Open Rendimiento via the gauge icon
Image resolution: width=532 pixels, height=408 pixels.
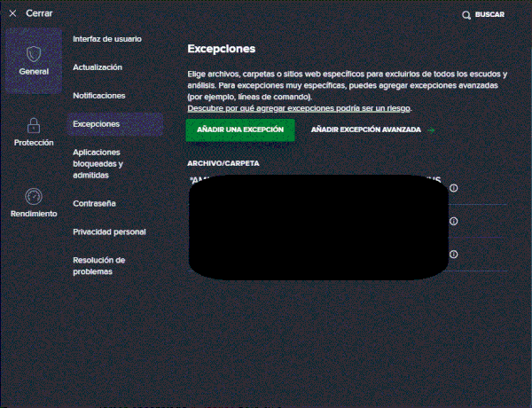tap(34, 196)
